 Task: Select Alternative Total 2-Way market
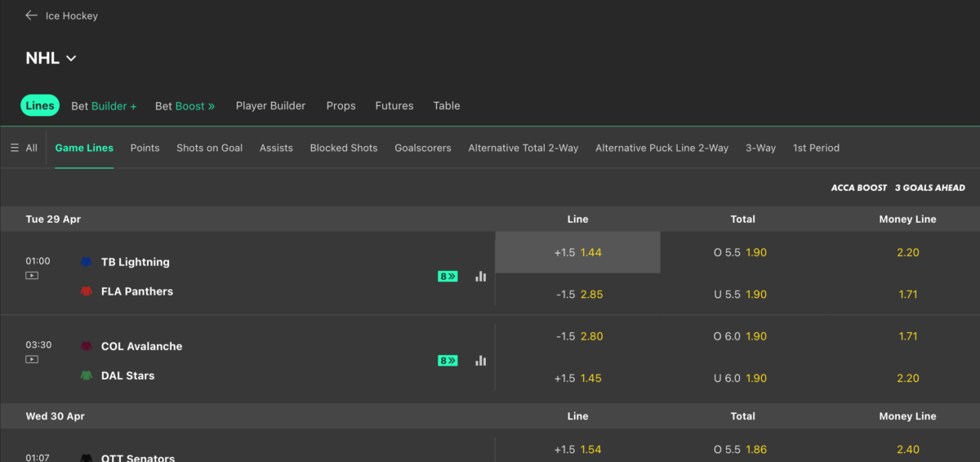[523, 148]
